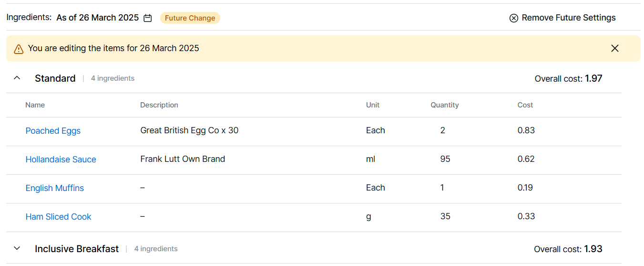The image size is (644, 266).
Task: Open the English Muffins ingredient link
Action: pyautogui.click(x=54, y=188)
